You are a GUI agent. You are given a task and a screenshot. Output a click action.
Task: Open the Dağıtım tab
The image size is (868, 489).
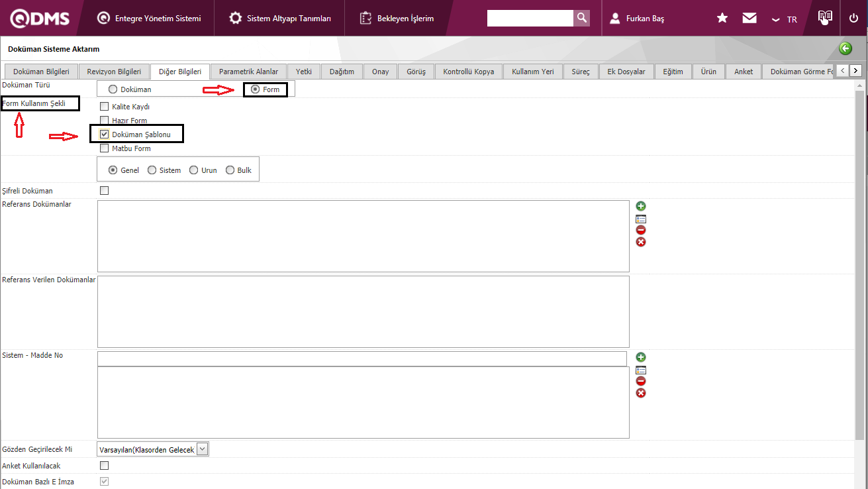pyautogui.click(x=342, y=72)
